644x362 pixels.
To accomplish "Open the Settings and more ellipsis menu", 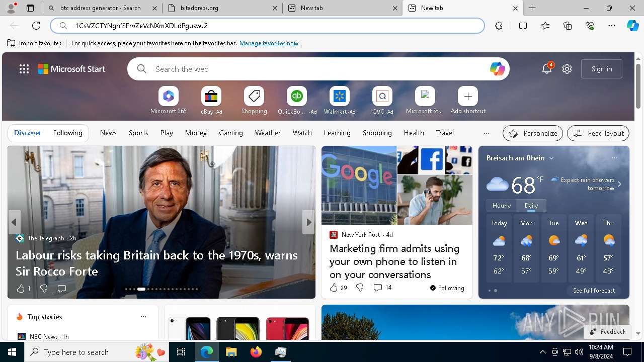I will tap(612, 26).
